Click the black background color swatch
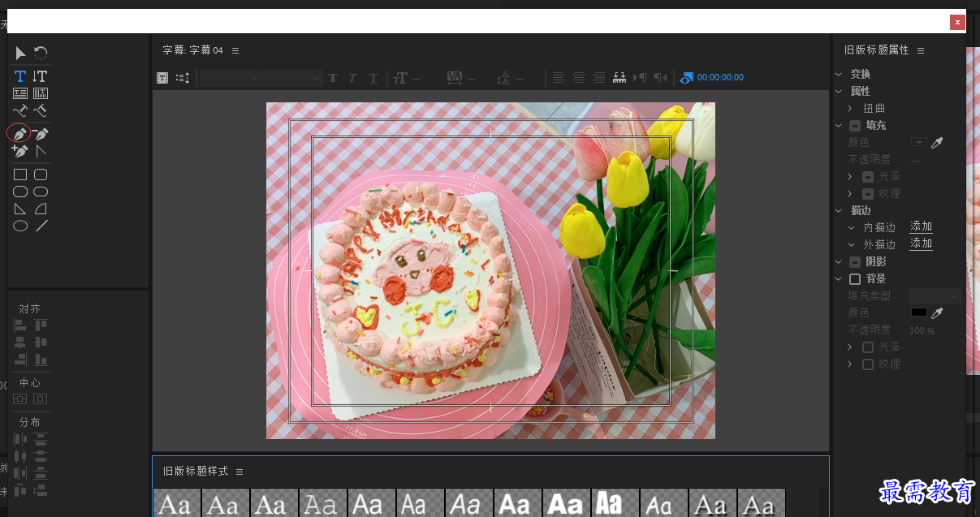The image size is (980, 517). click(x=918, y=312)
